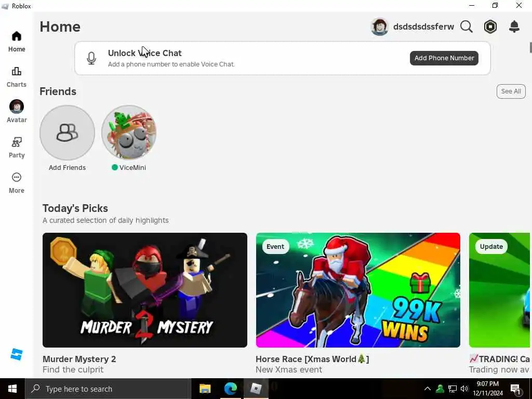Click the search magnifier icon in header

[467, 26]
